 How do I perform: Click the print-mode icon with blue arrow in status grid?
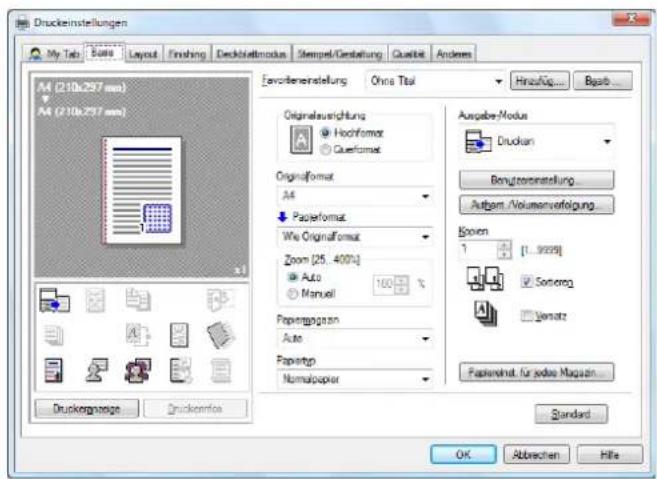(55, 300)
